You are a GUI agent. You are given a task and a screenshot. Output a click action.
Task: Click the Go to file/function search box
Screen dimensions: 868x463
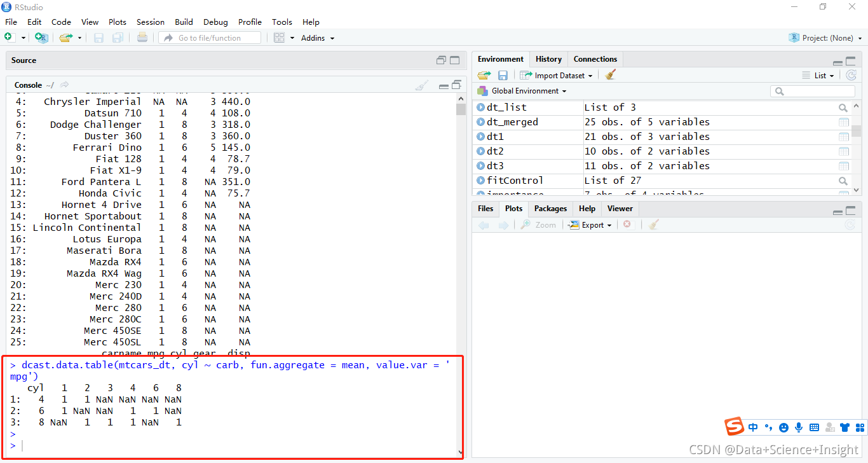210,38
